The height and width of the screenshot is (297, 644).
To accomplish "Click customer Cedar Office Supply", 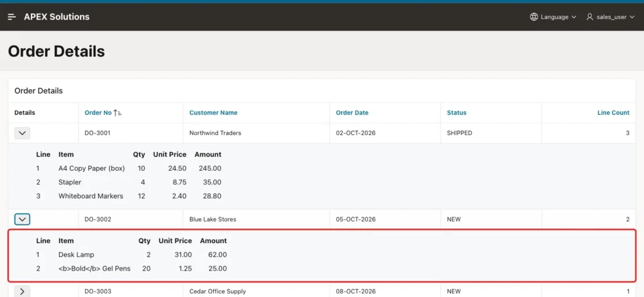I will tap(217, 291).
